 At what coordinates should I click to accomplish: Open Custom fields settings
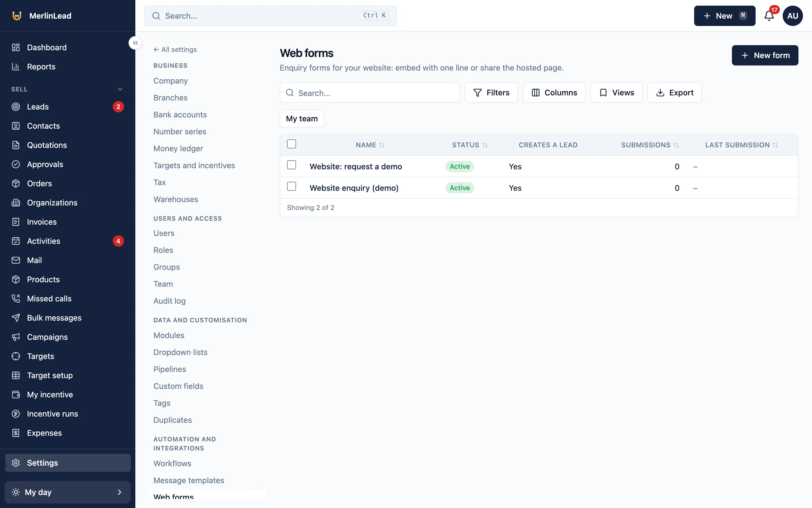[178, 386]
